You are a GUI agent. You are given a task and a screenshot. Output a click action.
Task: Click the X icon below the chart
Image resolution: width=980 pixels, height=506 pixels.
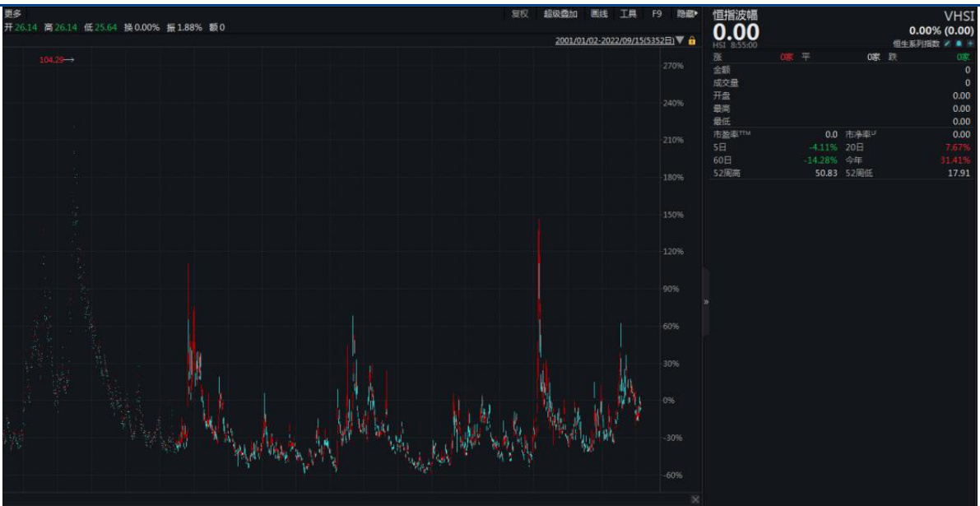click(694, 499)
